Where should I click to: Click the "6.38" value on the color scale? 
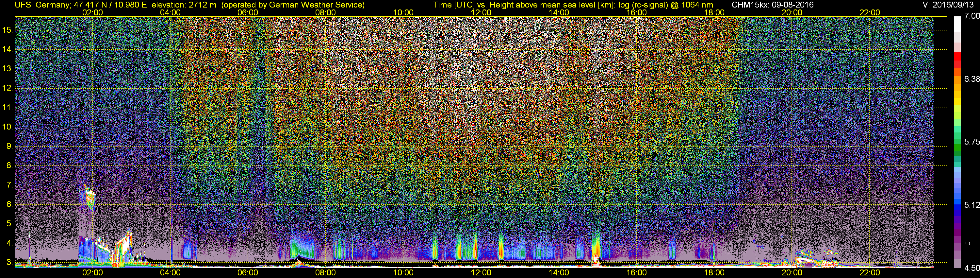click(x=972, y=79)
